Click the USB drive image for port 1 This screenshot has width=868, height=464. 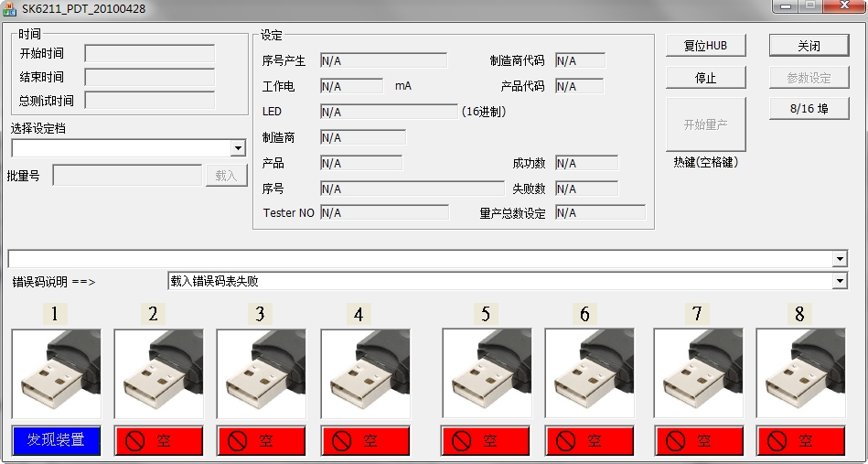(x=56, y=373)
